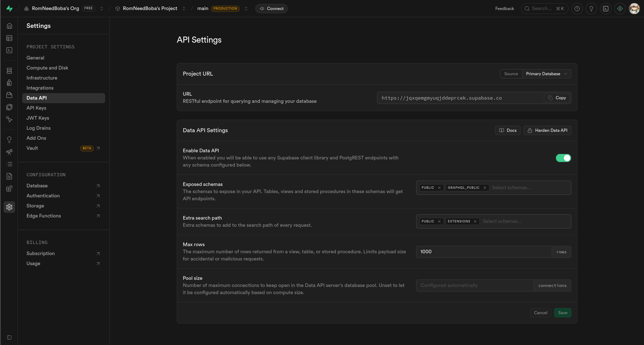Click the Harden Data API button
Screen dimensions: 644x345
tap(547, 130)
